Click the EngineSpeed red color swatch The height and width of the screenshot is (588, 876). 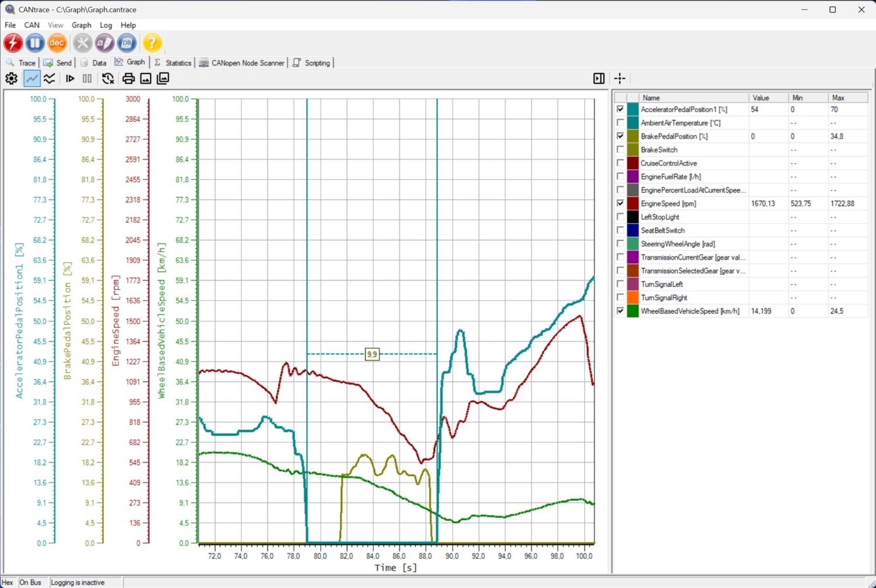(x=632, y=203)
